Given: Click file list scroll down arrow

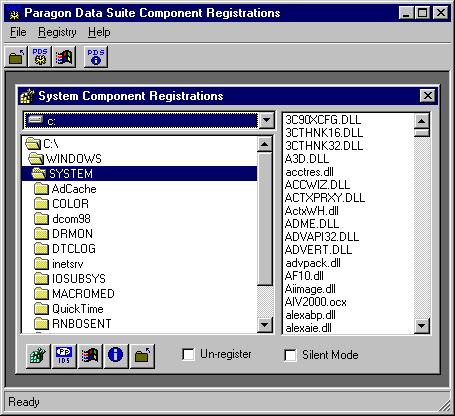Looking at the screenshot, I should [422, 326].
